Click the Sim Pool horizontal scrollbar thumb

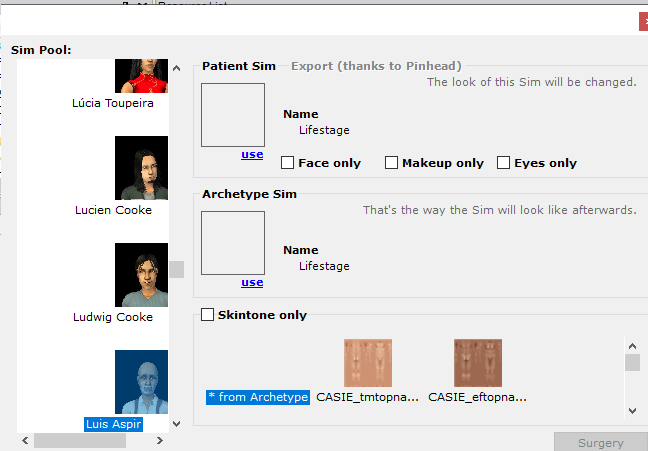point(80,441)
